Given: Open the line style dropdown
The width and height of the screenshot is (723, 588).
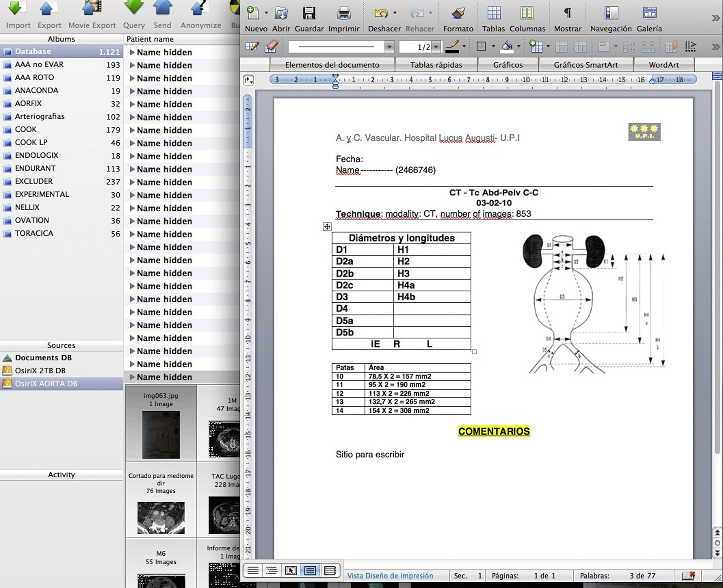Looking at the screenshot, I should [x=389, y=47].
